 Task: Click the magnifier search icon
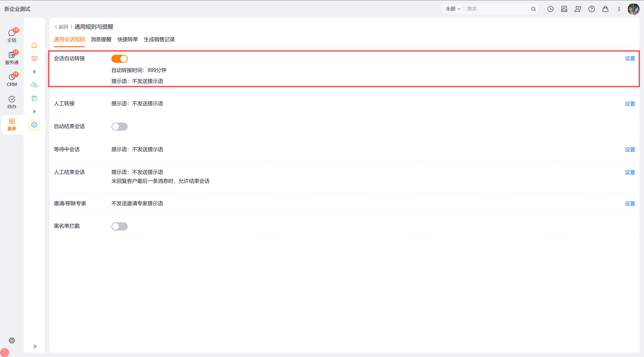tap(533, 9)
